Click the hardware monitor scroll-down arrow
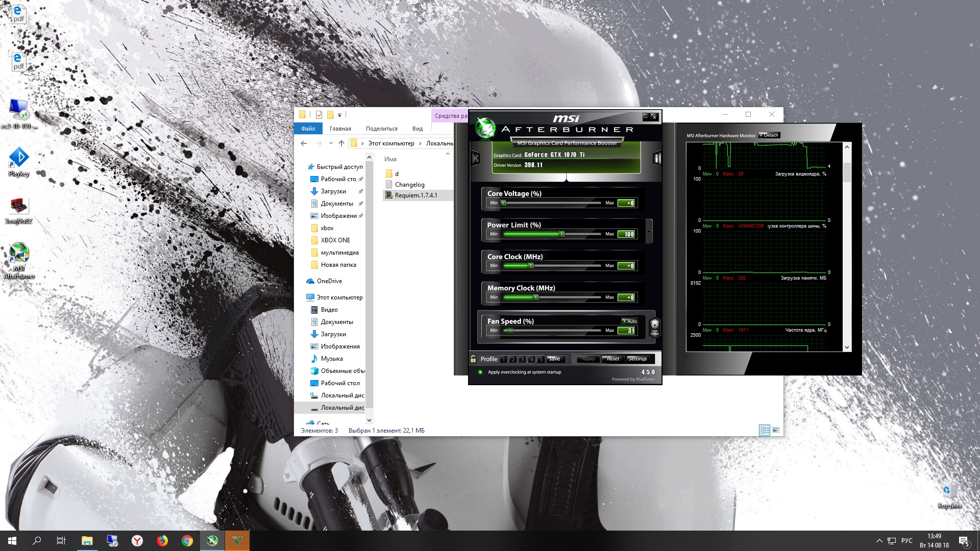 (847, 347)
